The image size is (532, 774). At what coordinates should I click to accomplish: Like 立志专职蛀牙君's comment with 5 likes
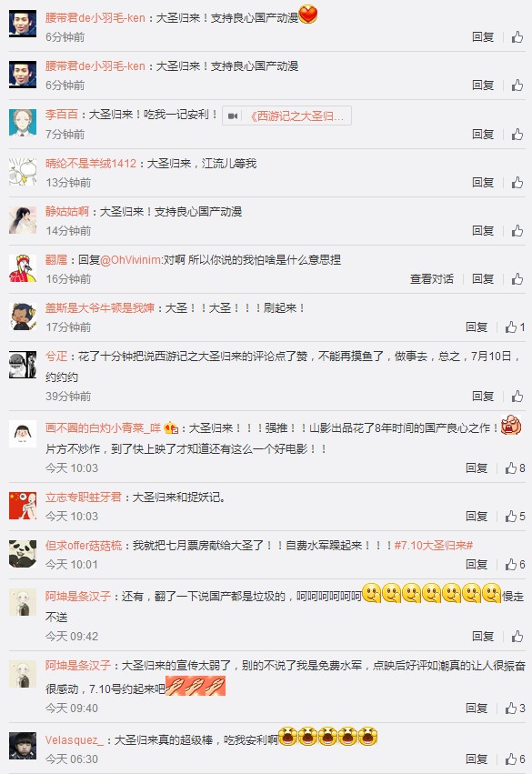[x=515, y=517]
